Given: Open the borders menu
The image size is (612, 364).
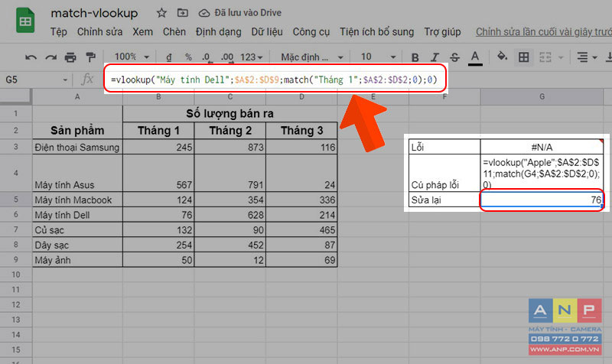Looking at the screenshot, I should [524, 57].
